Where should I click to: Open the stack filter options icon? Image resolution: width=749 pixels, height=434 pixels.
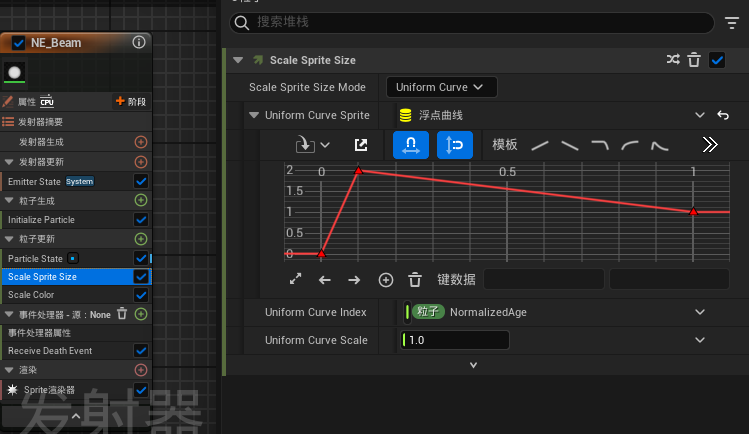point(731,23)
